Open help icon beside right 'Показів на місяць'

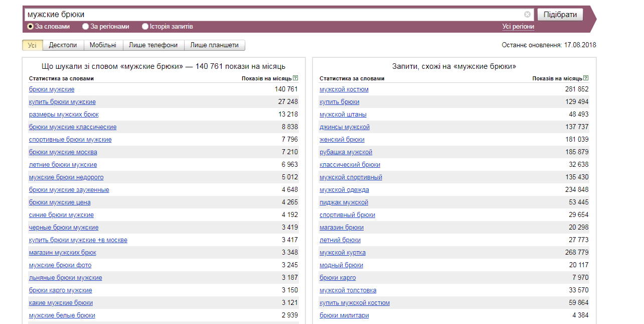[x=586, y=78]
